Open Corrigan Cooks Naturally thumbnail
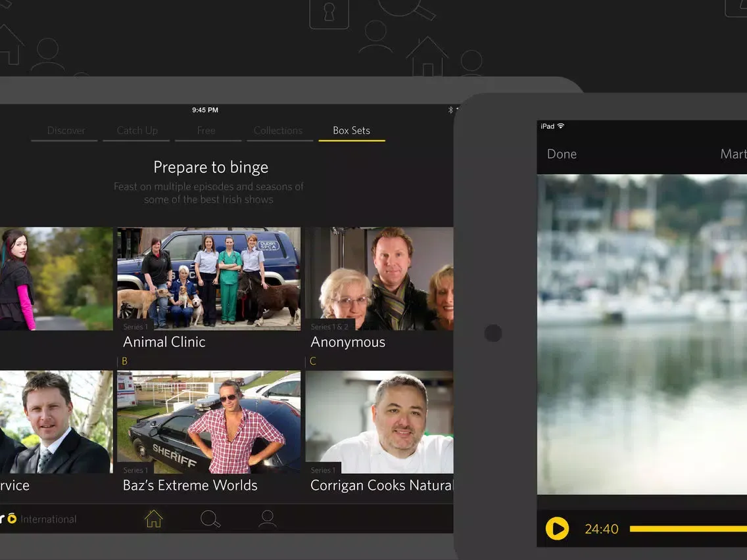Image resolution: width=747 pixels, height=560 pixels. click(379, 422)
